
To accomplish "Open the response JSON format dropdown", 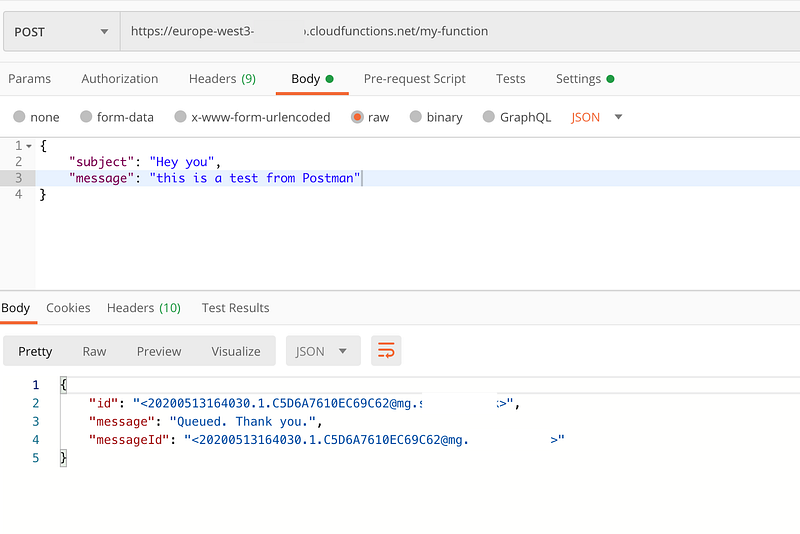I will pyautogui.click(x=323, y=351).
